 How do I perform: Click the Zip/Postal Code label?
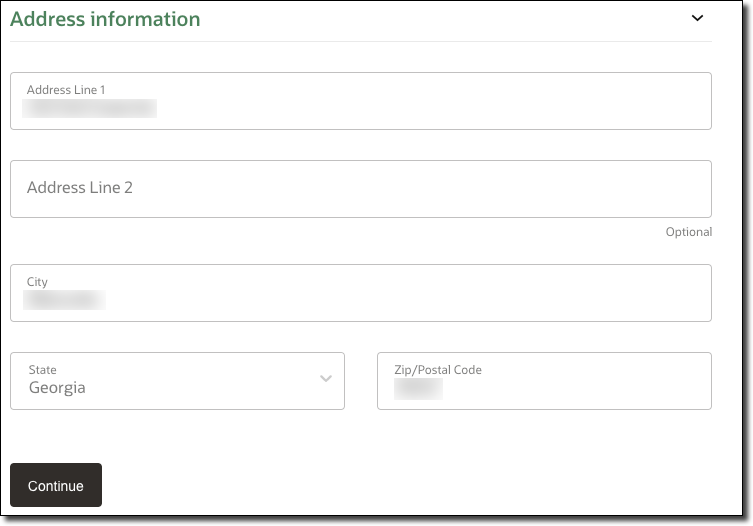(x=438, y=370)
